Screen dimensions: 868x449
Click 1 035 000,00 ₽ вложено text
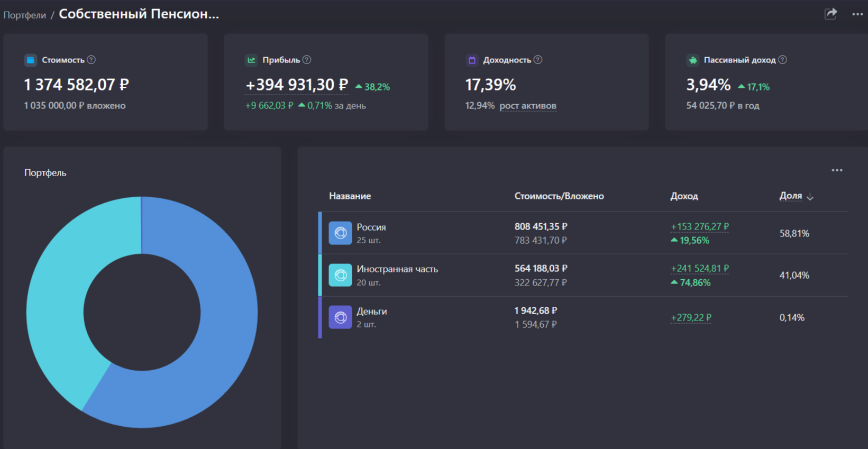click(x=75, y=106)
